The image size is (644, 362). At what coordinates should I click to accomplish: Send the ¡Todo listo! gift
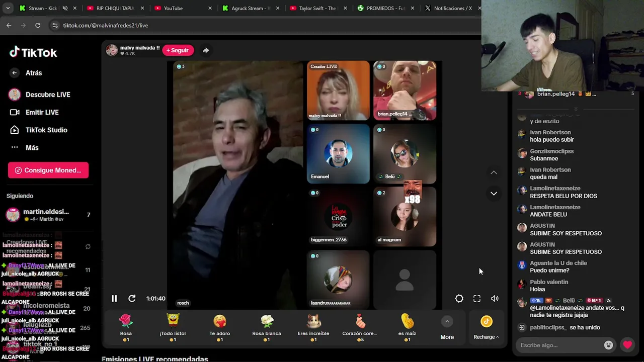[173, 327]
